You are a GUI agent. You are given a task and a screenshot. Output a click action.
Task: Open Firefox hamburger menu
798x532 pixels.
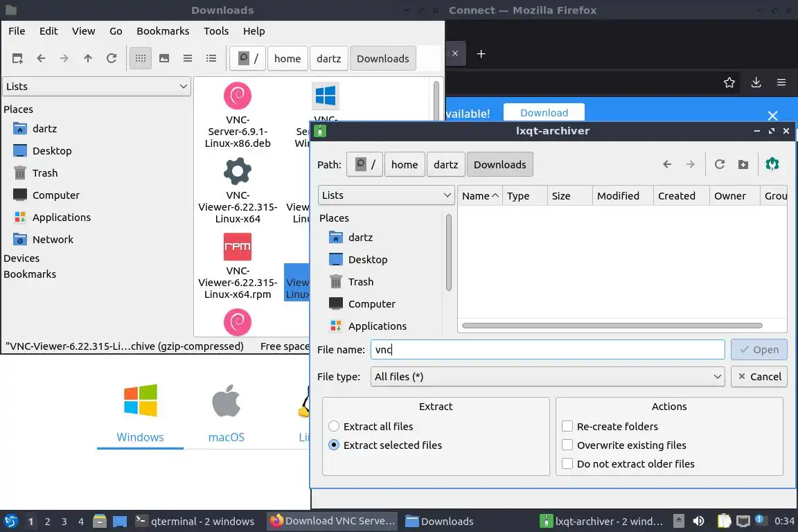pyautogui.click(x=781, y=82)
